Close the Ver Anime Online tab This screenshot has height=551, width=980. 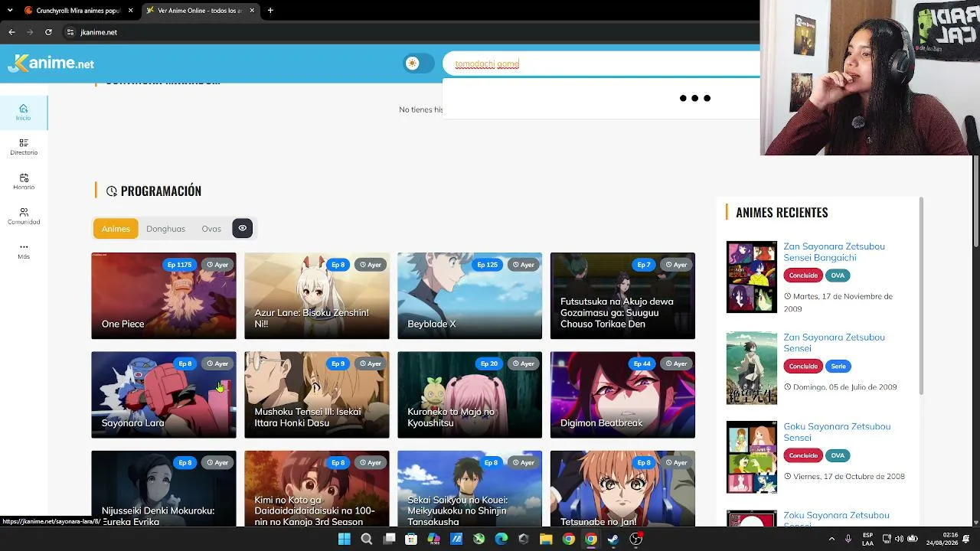[x=251, y=11]
